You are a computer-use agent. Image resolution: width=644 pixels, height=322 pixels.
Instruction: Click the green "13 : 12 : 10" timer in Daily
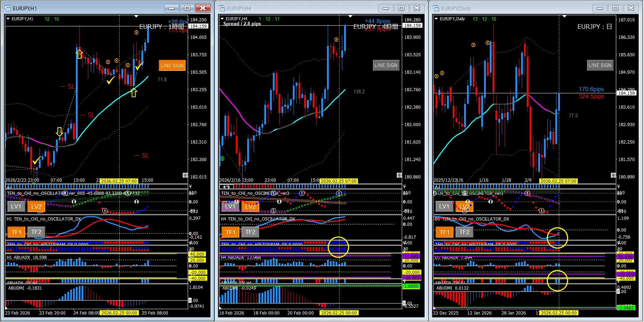click(484, 19)
